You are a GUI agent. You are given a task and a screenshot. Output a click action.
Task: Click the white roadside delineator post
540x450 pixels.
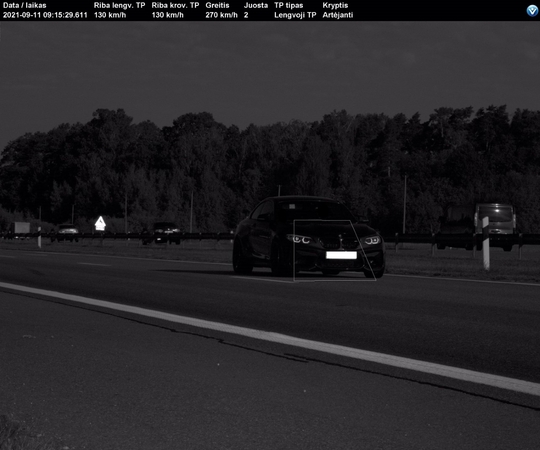click(486, 243)
